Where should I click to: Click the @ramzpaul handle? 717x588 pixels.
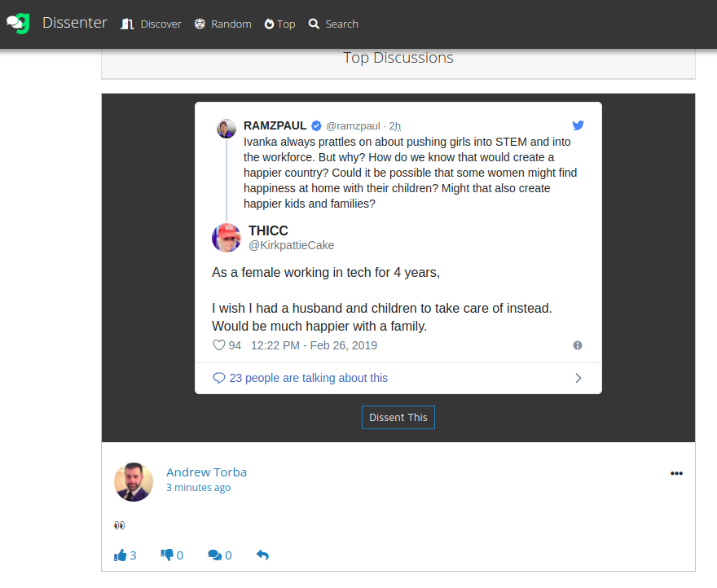point(353,126)
